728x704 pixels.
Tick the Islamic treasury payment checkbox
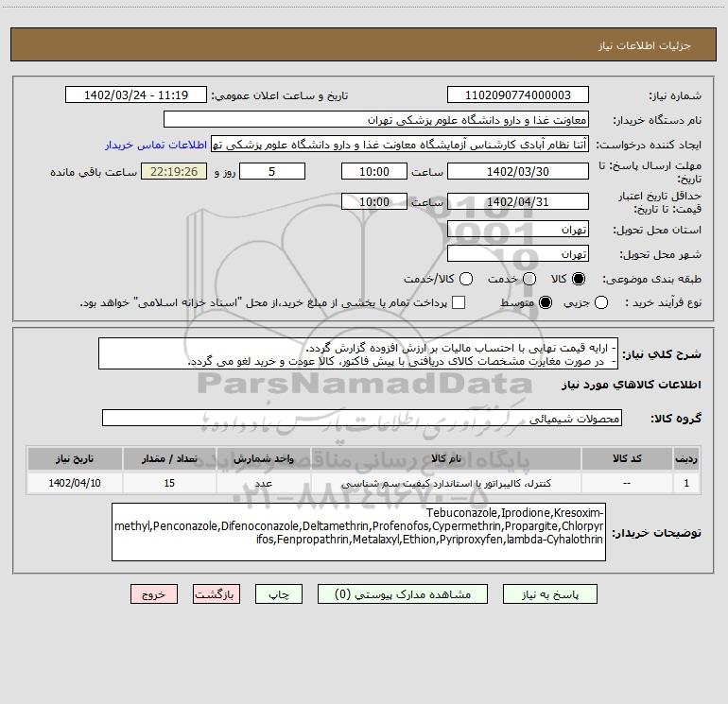(459, 302)
